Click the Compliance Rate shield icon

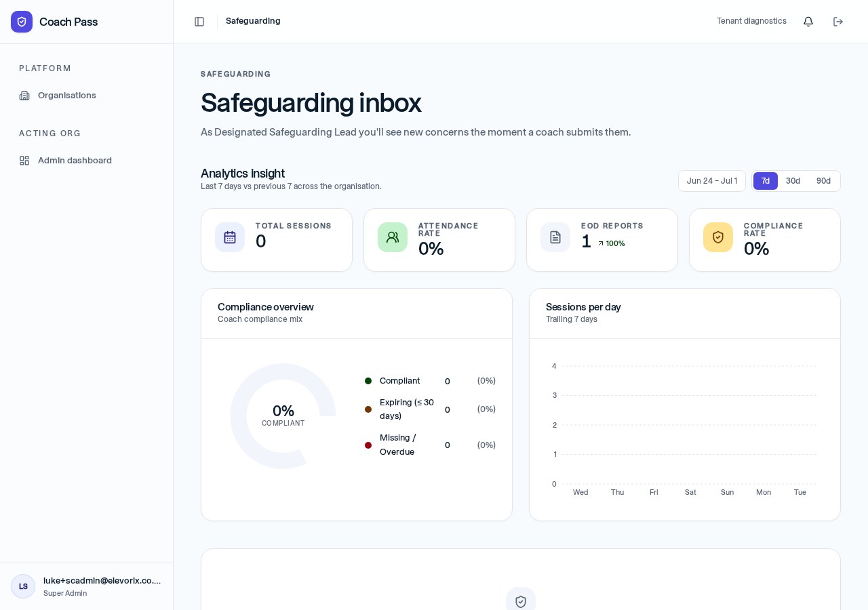(x=718, y=237)
